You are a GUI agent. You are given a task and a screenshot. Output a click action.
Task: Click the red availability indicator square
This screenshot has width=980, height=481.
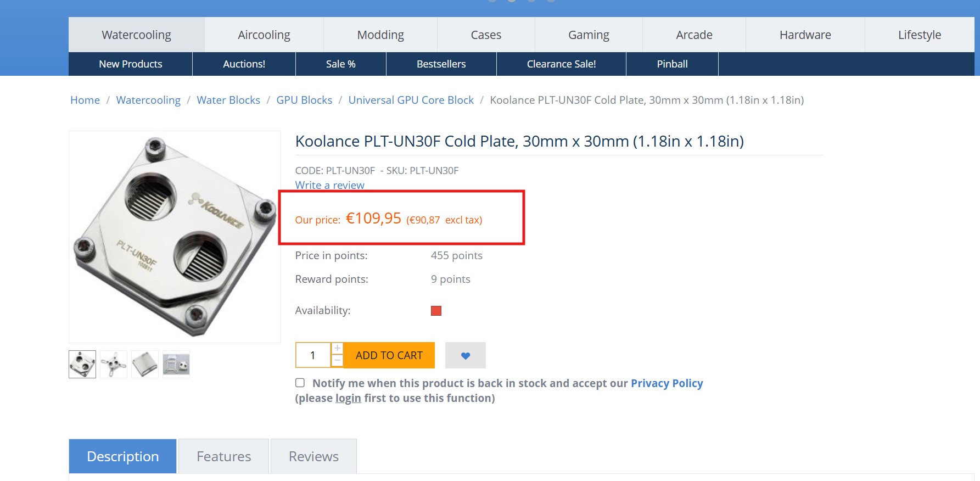click(x=436, y=311)
